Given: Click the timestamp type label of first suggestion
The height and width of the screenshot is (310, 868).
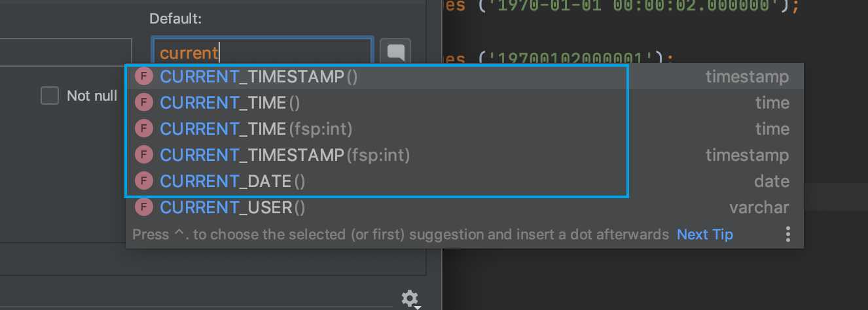Looking at the screenshot, I should (x=747, y=77).
